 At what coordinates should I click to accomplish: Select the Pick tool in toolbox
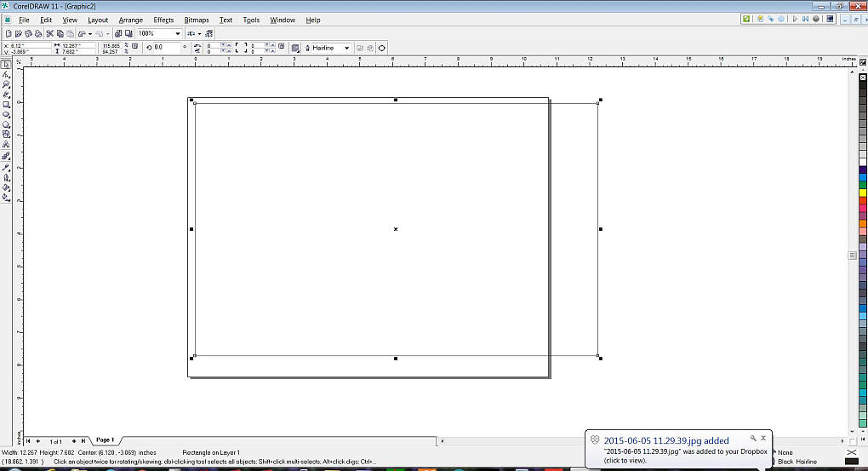6,65
